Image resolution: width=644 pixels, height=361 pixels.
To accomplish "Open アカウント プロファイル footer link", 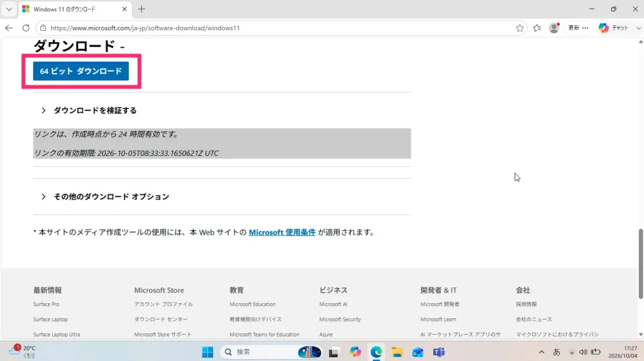I will pos(164,304).
